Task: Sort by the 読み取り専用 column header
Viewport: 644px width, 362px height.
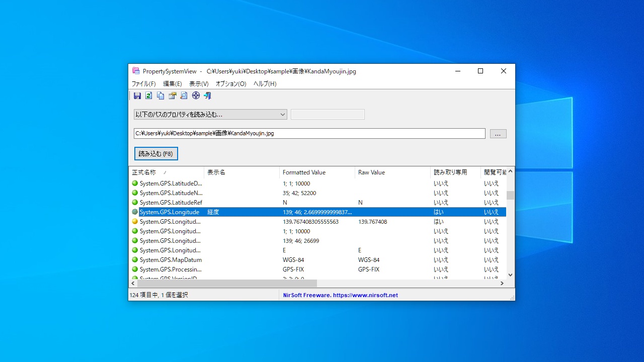Action: [456, 172]
